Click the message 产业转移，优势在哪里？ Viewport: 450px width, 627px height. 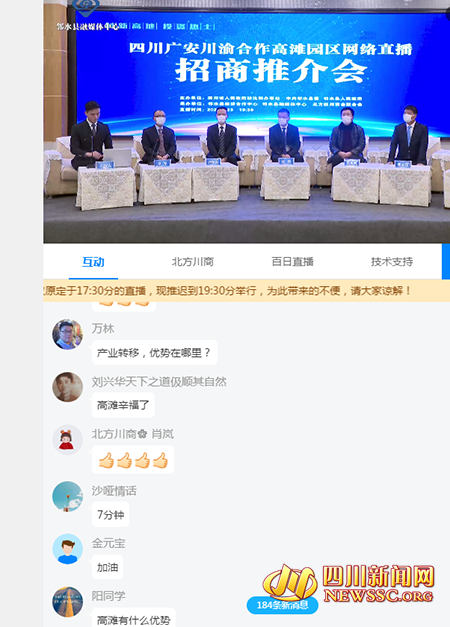coord(154,353)
